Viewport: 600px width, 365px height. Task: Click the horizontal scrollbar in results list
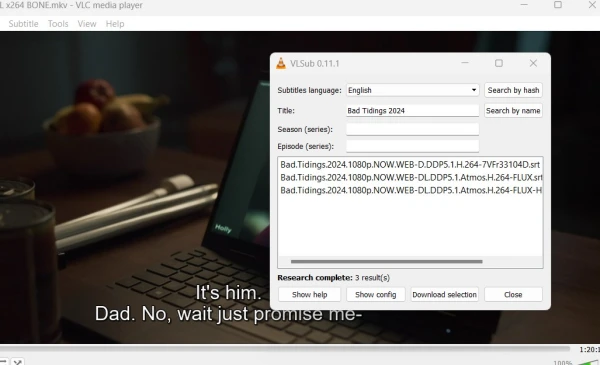(x=386, y=262)
